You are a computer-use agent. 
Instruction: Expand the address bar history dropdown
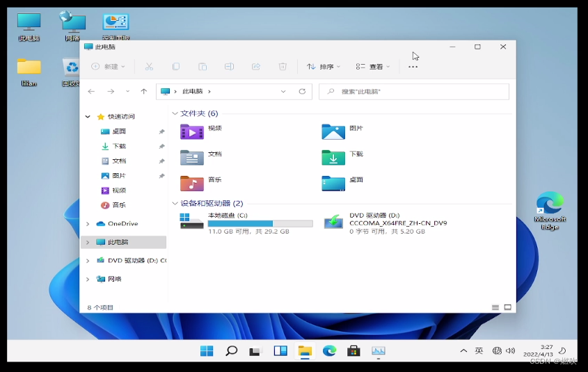(x=283, y=91)
